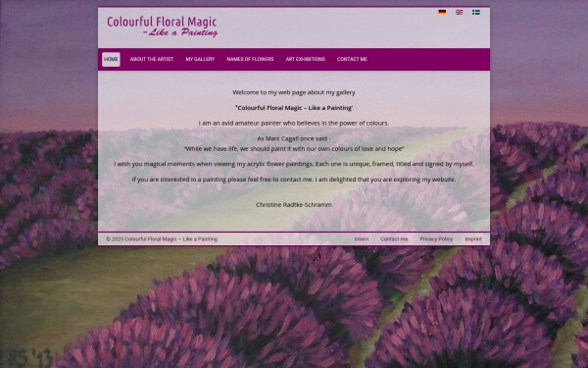Follow the footer Colourful Floral Magic link
Screen dimensions: 588x368
pos(171,239)
